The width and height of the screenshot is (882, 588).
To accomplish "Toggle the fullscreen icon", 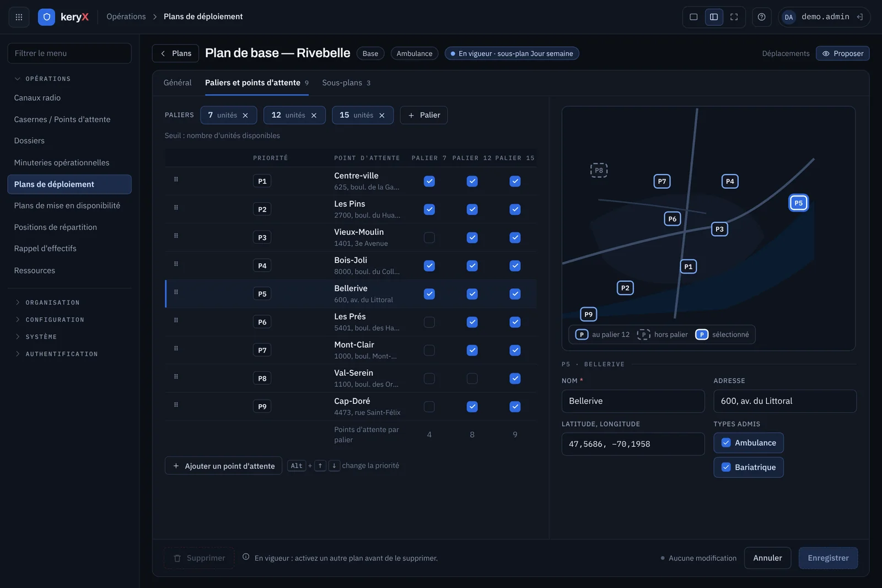I will pos(734,17).
